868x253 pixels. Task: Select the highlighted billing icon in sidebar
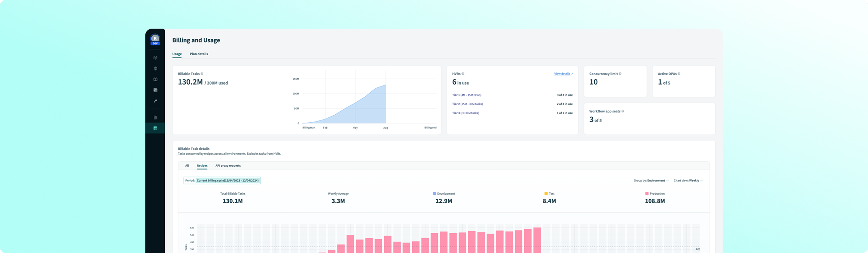(x=155, y=128)
